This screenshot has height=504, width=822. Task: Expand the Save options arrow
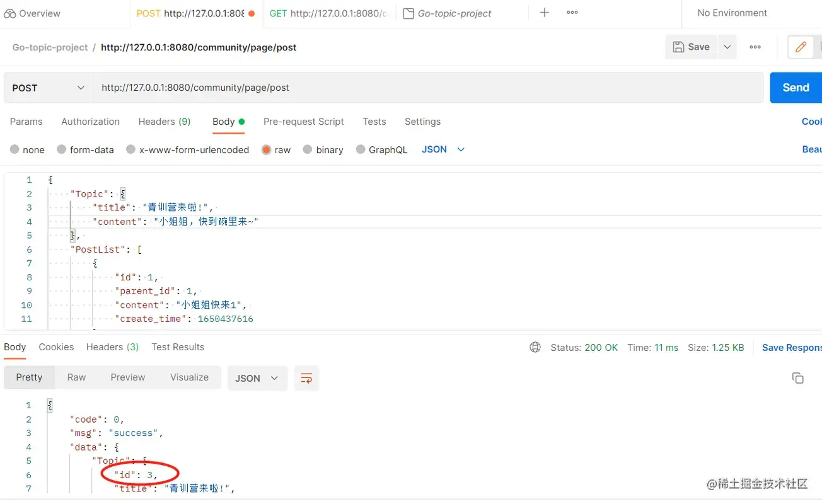[x=727, y=47]
